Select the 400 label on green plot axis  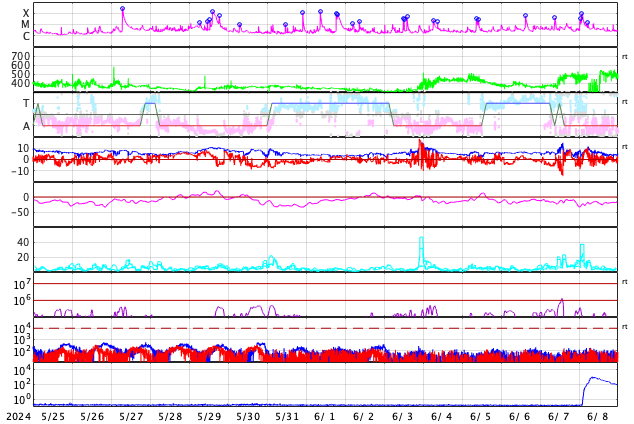tap(21, 84)
